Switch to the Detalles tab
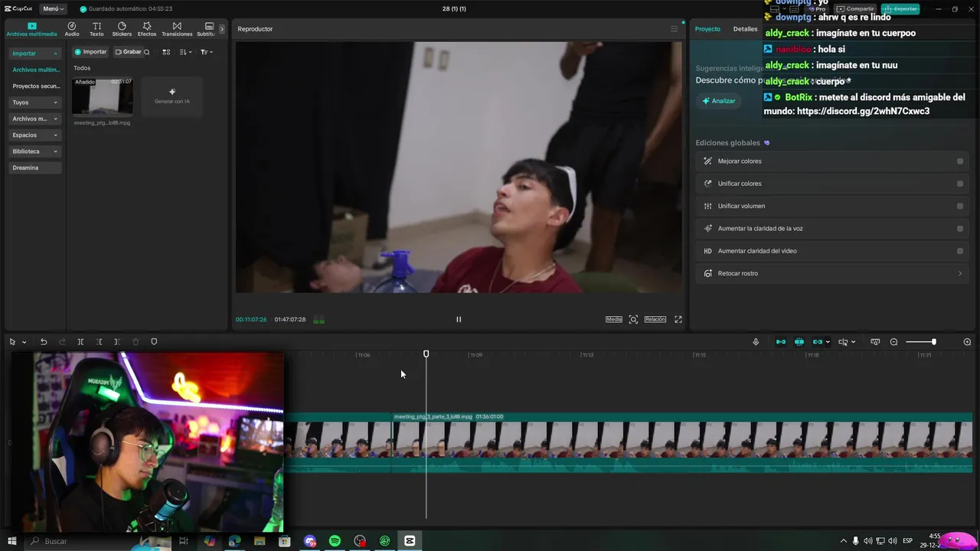The width and height of the screenshot is (980, 551). coord(745,29)
